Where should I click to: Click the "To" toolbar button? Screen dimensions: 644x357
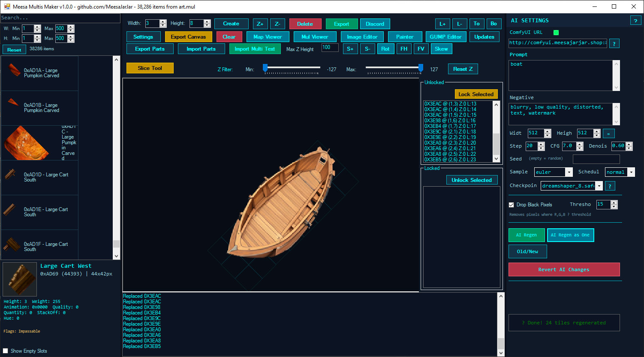click(x=477, y=24)
